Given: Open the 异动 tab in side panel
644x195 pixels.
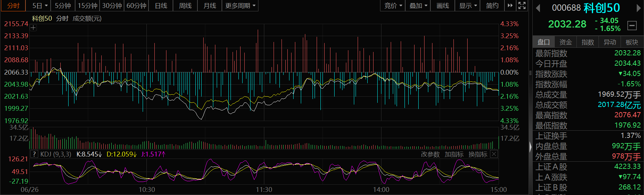Looking at the screenshot, I should [610, 42].
